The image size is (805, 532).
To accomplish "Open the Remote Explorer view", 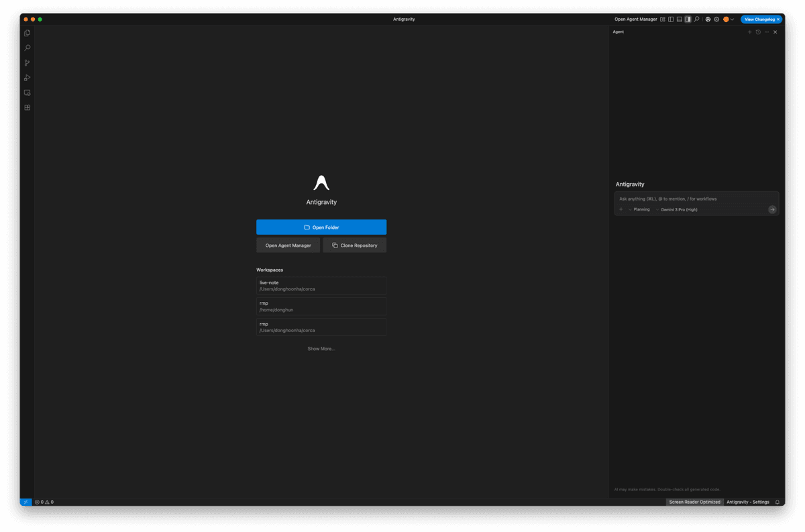I will pos(27,93).
